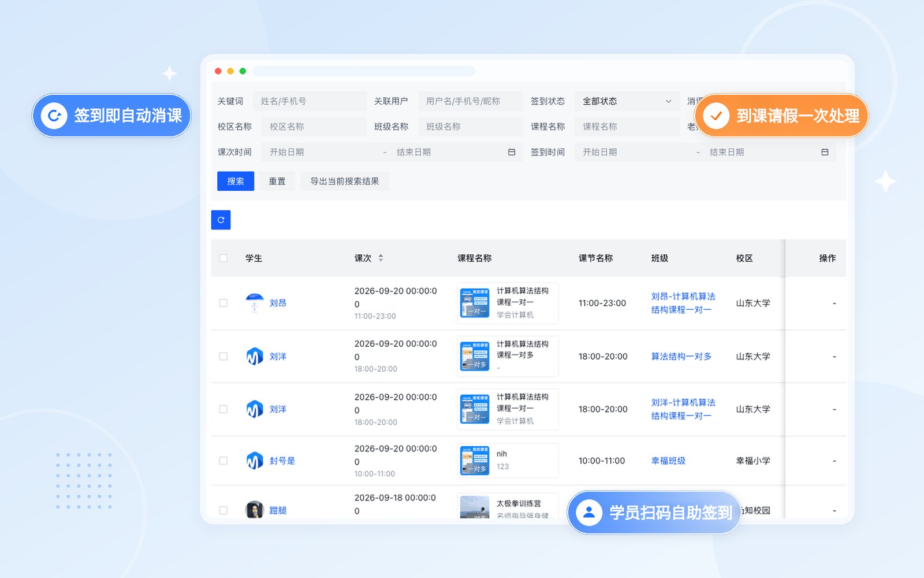This screenshot has width=924, height=578.
Task: Click the 学生 column header
Action: pos(254,258)
